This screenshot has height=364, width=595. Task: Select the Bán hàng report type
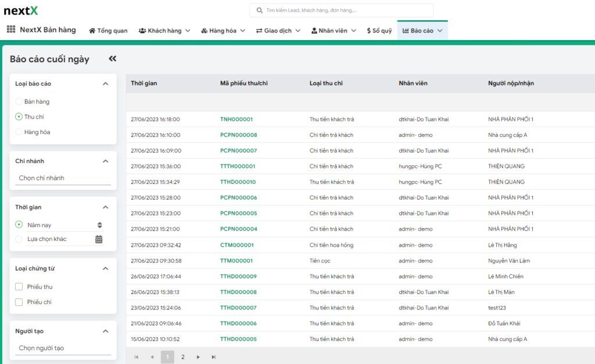click(x=19, y=102)
